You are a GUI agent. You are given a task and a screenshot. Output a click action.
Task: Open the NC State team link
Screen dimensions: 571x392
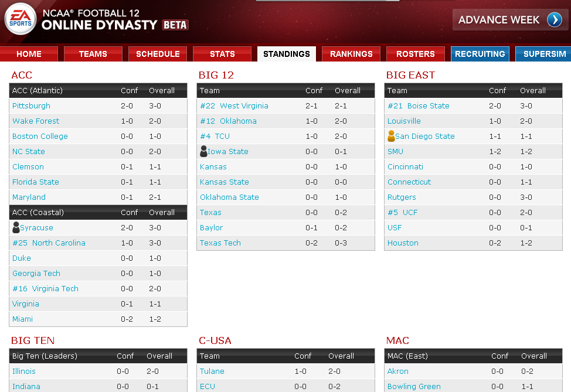coord(29,151)
